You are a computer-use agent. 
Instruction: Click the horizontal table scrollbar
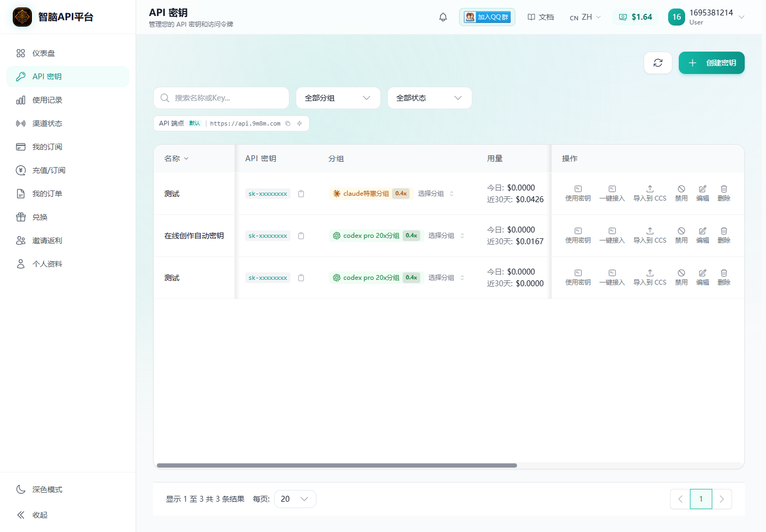(337, 465)
